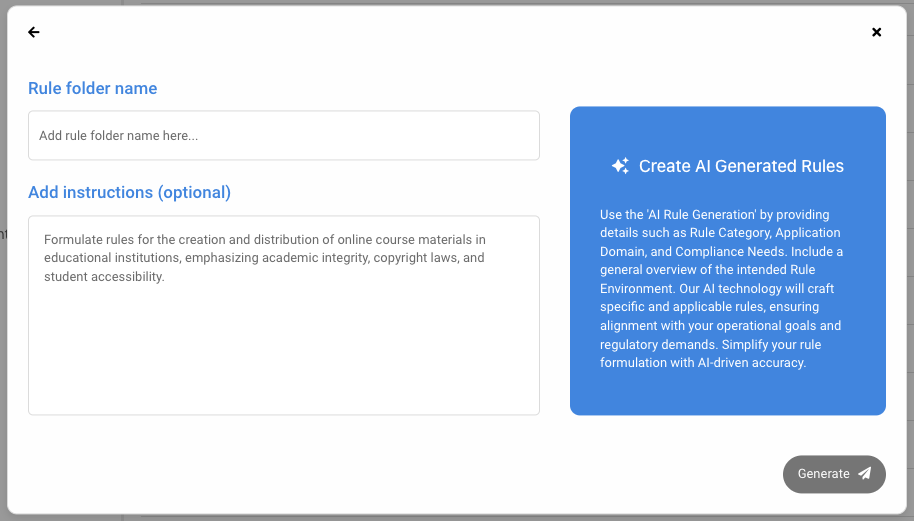Screen dimensions: 914x521
Task: Close the dialog with the X icon
Action: pyautogui.click(x=877, y=32)
